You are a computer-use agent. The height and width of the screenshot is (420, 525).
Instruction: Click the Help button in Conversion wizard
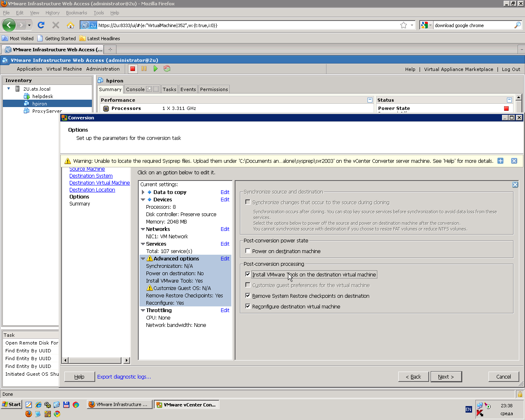coord(80,377)
